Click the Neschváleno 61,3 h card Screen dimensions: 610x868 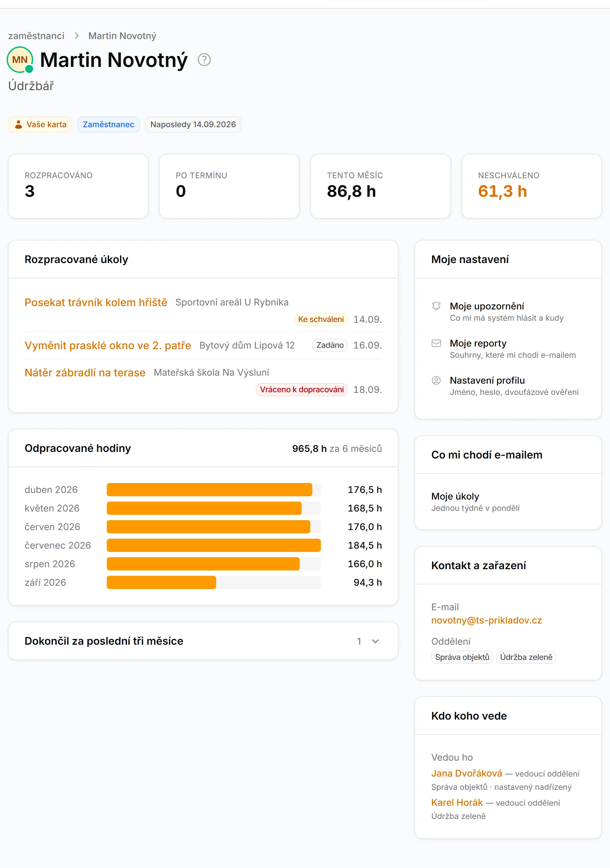(x=531, y=186)
